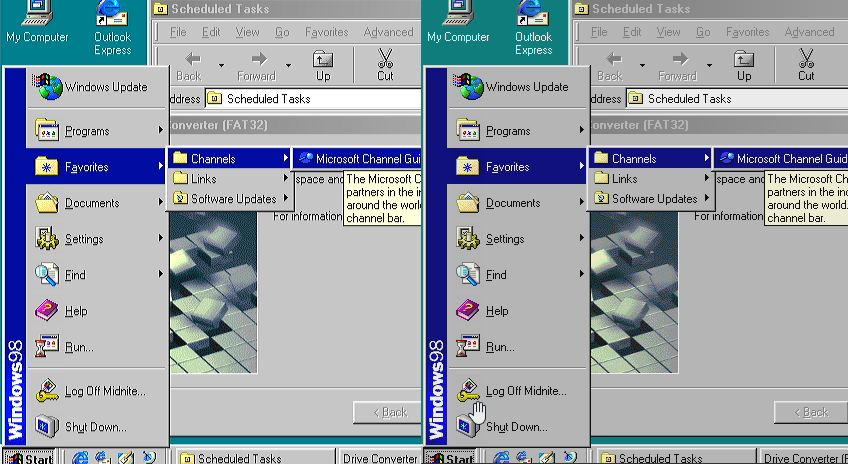Click Show Desktop icon in right taskbar quick launch
The width and height of the screenshot is (848, 464).
547,458
